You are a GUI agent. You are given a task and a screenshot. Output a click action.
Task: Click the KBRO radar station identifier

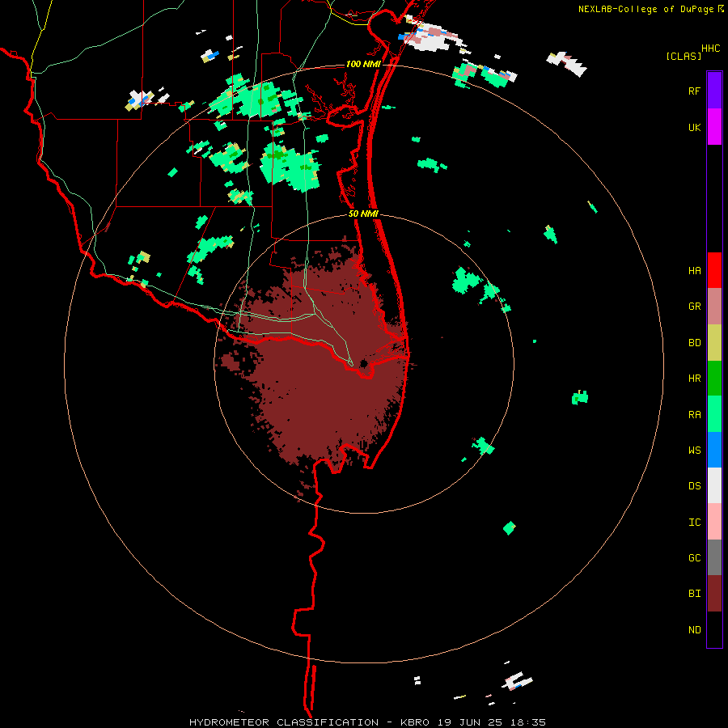[x=415, y=722]
